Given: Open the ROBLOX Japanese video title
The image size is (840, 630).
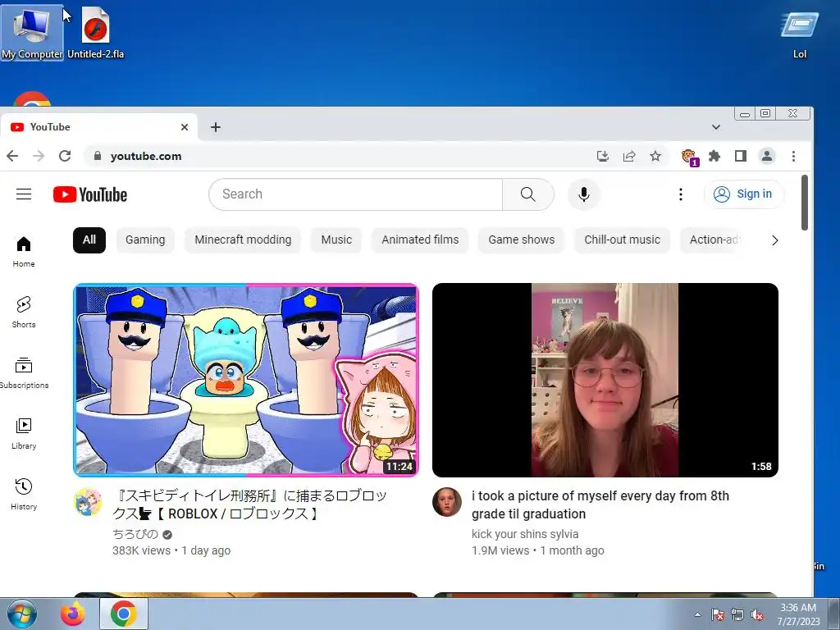Looking at the screenshot, I should 249,504.
